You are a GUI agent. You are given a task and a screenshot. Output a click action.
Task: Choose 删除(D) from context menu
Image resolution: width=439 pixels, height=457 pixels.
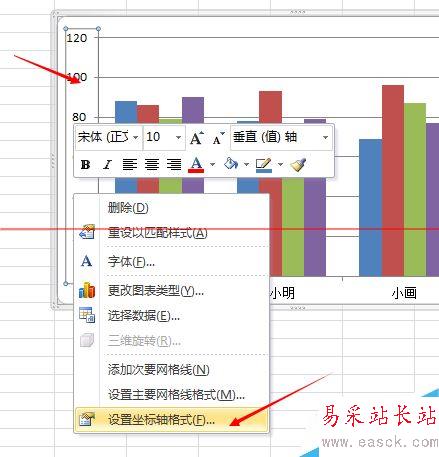coord(171,208)
